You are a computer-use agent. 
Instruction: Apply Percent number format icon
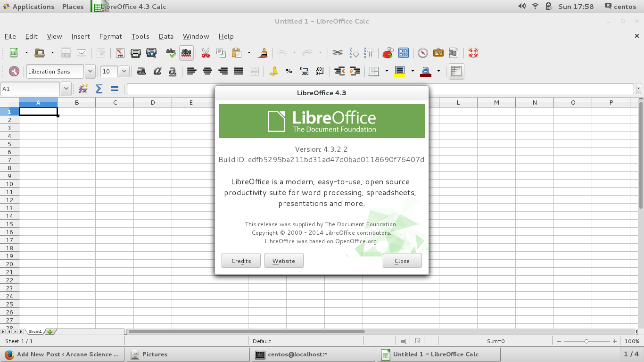tap(289, 71)
